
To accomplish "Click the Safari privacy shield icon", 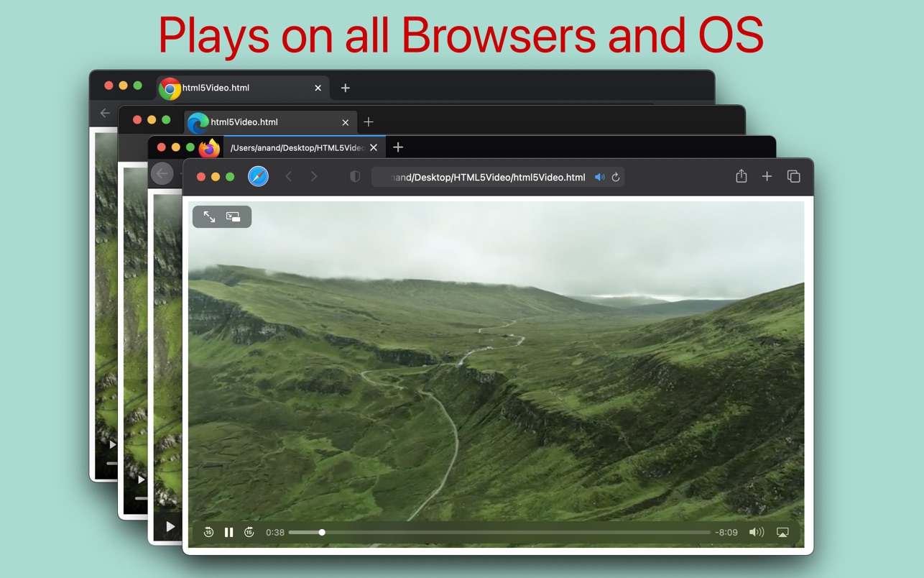I will 354,177.
